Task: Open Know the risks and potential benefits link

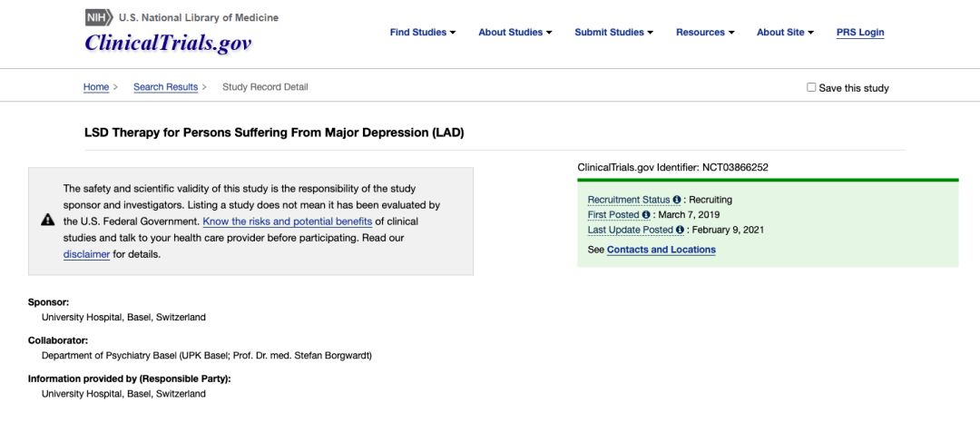Action: point(288,221)
